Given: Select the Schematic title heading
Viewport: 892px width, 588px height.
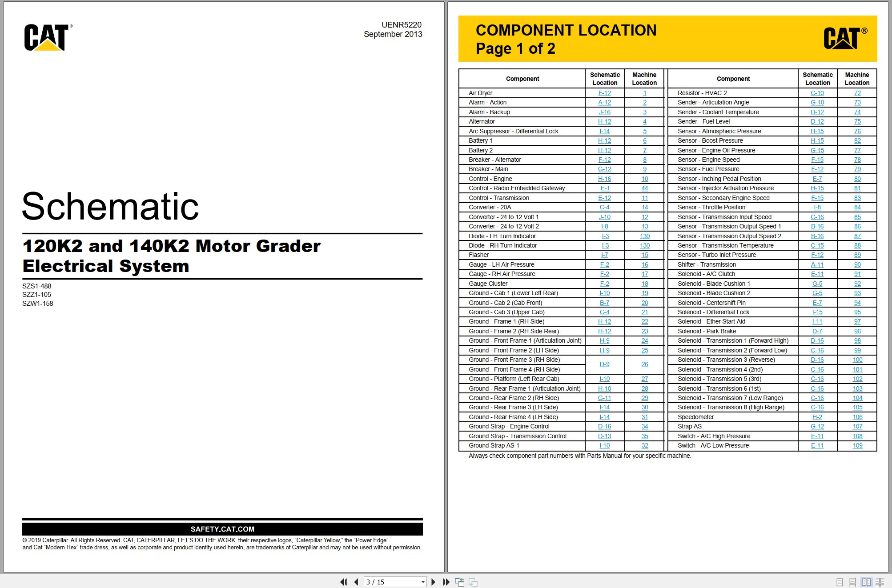Looking at the screenshot, I should coord(110,206).
